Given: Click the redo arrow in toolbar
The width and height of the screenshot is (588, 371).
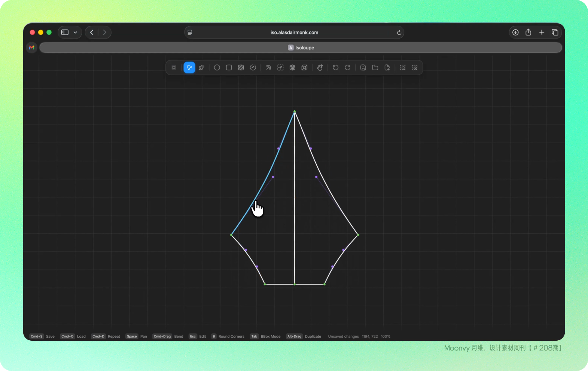Looking at the screenshot, I should (x=348, y=68).
